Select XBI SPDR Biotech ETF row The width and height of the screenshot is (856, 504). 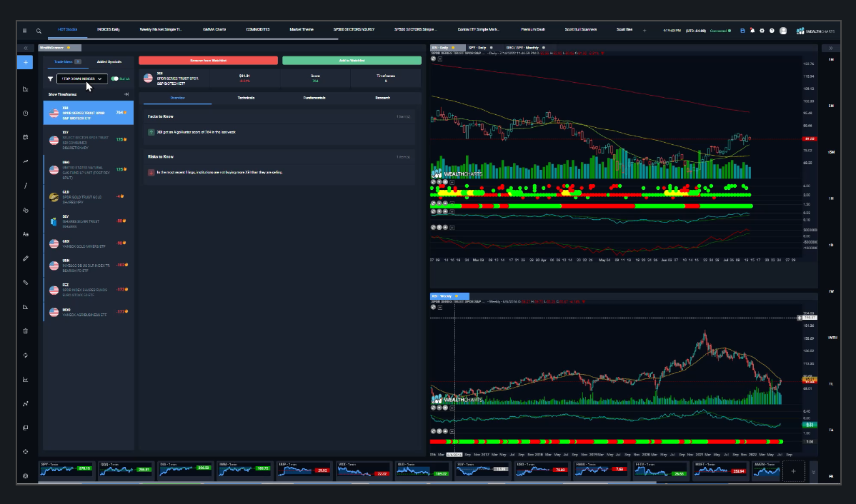point(89,113)
